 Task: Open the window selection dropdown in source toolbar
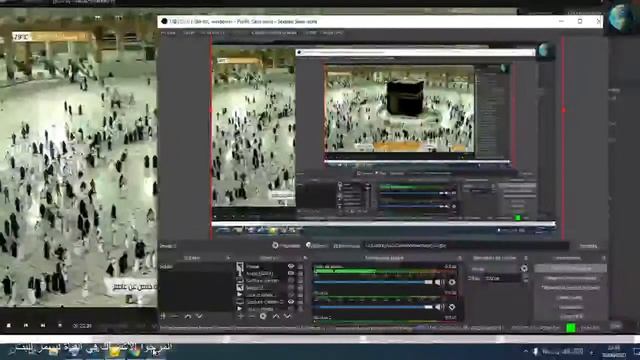coord(466,246)
